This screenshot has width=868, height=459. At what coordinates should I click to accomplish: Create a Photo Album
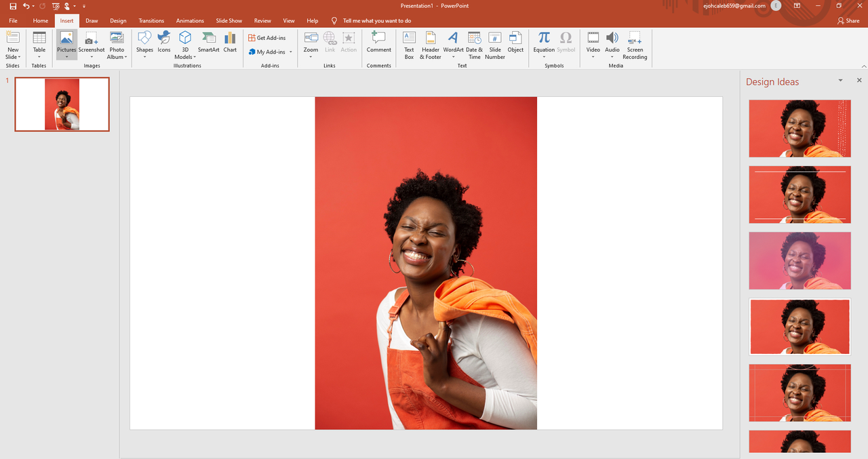pos(117,45)
